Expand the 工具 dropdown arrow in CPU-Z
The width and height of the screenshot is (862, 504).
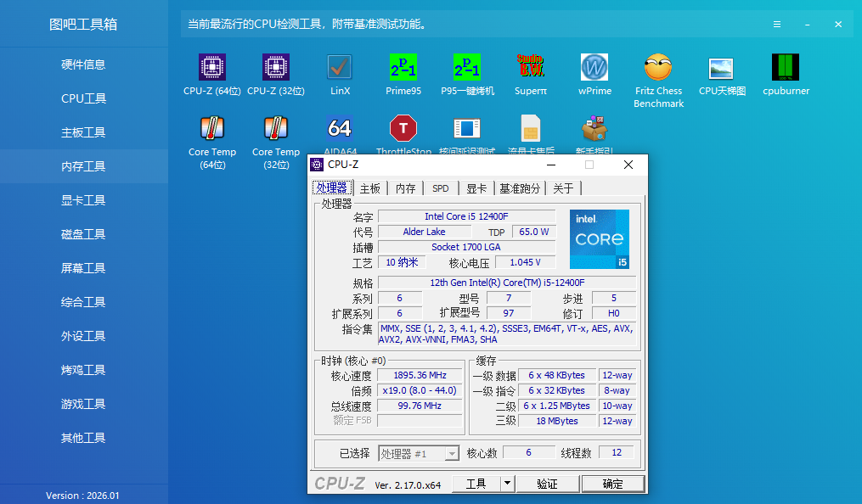click(x=507, y=484)
